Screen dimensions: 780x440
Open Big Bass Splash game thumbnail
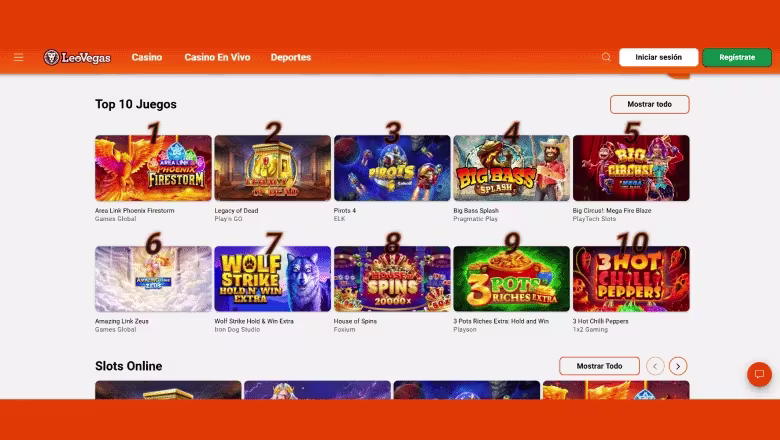(511, 168)
